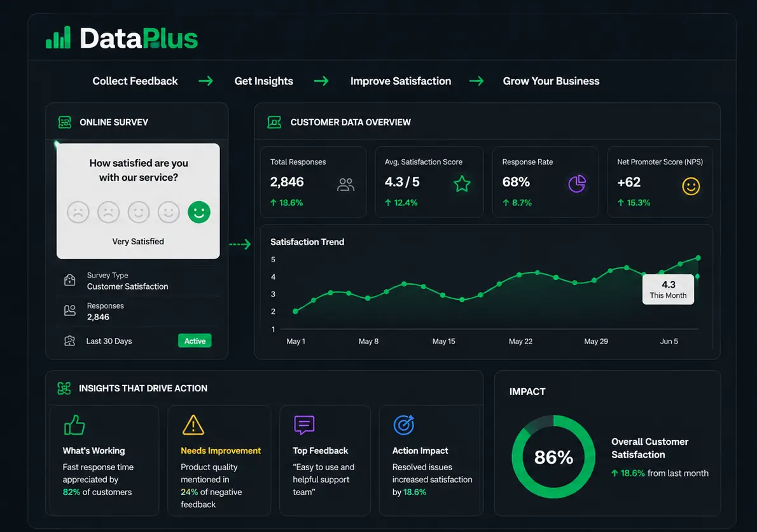Click the Insights That Drive Action header icon
The width and height of the screenshot is (757, 532).
(x=64, y=388)
